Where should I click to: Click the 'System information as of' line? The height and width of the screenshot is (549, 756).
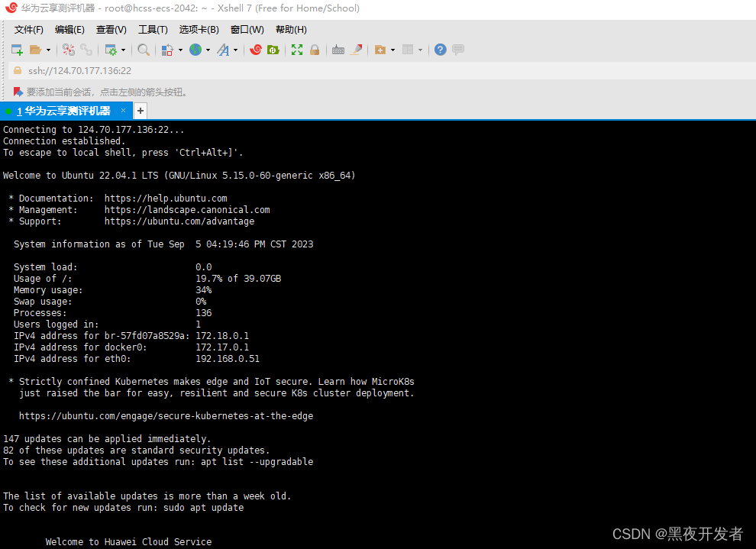pos(163,244)
